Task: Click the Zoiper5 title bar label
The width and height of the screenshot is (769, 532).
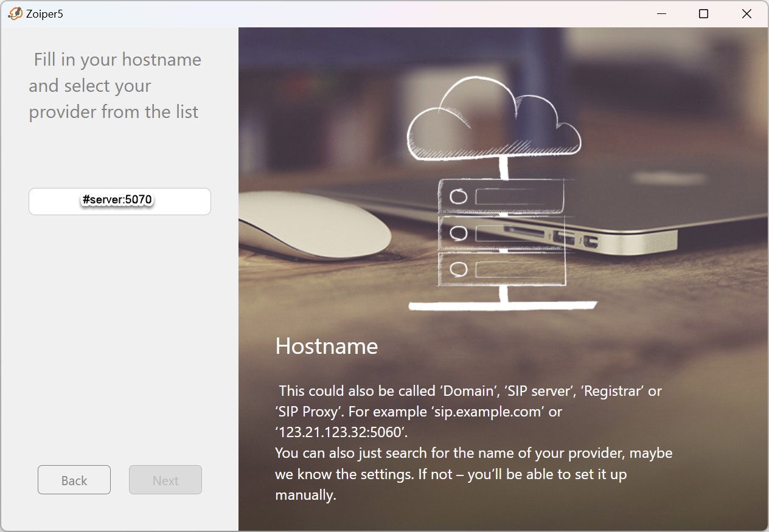Action: (x=41, y=13)
